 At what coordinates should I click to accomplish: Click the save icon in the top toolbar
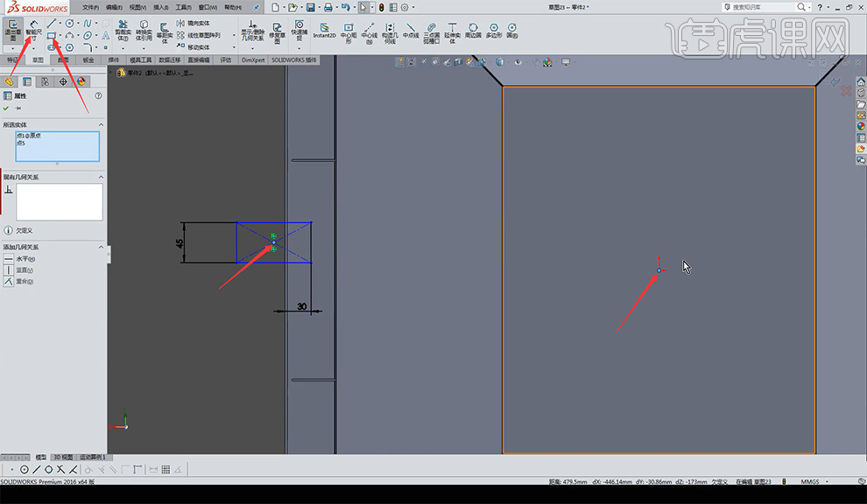[311, 7]
